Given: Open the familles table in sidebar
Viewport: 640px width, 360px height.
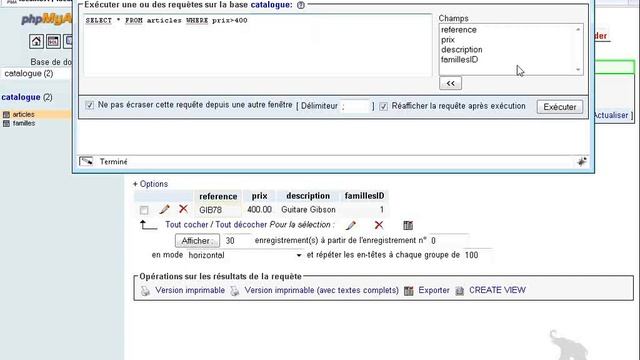Looking at the screenshot, I should 24,123.
